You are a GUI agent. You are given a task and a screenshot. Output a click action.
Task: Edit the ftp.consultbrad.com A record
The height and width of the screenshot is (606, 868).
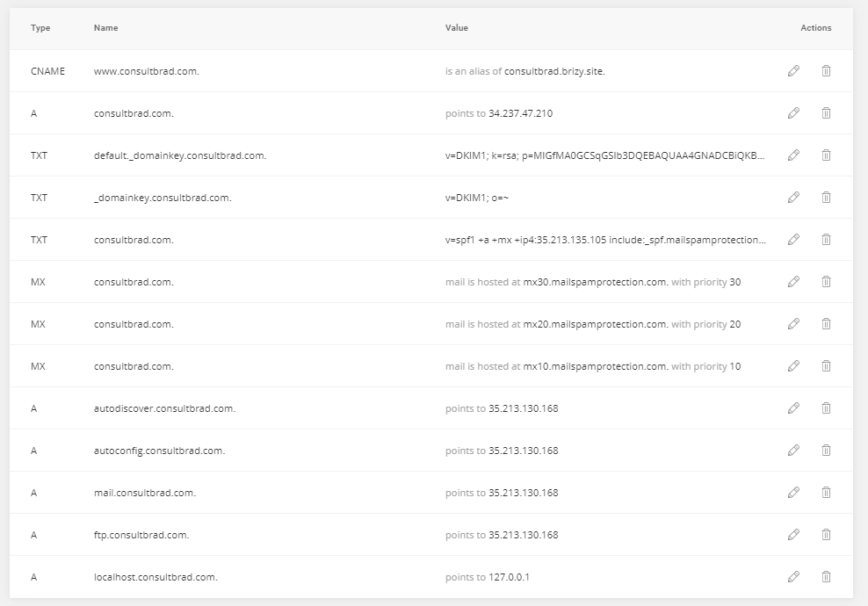pos(793,535)
